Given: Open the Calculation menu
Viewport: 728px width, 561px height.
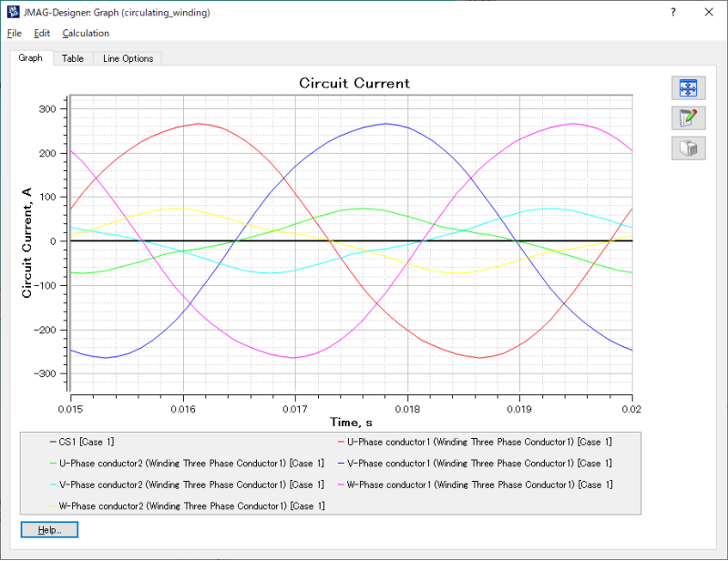Looking at the screenshot, I should point(86,34).
